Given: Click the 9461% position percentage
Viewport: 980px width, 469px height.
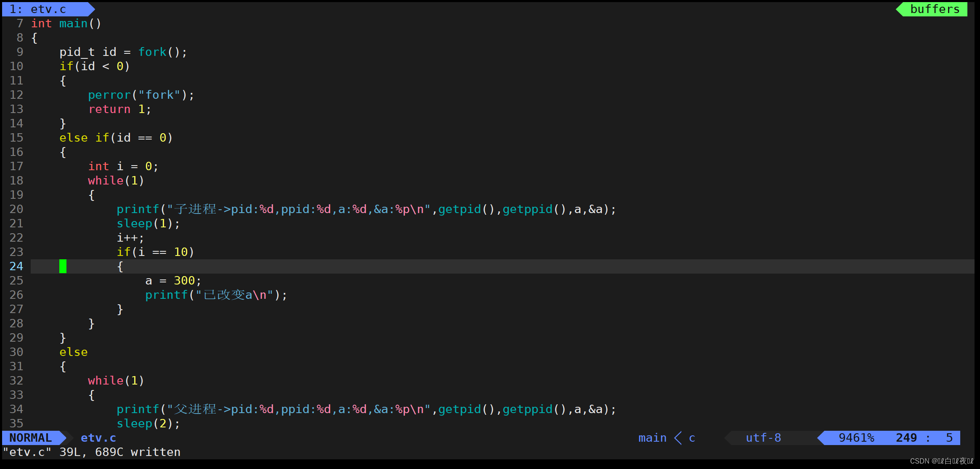Looking at the screenshot, I should tap(856, 438).
